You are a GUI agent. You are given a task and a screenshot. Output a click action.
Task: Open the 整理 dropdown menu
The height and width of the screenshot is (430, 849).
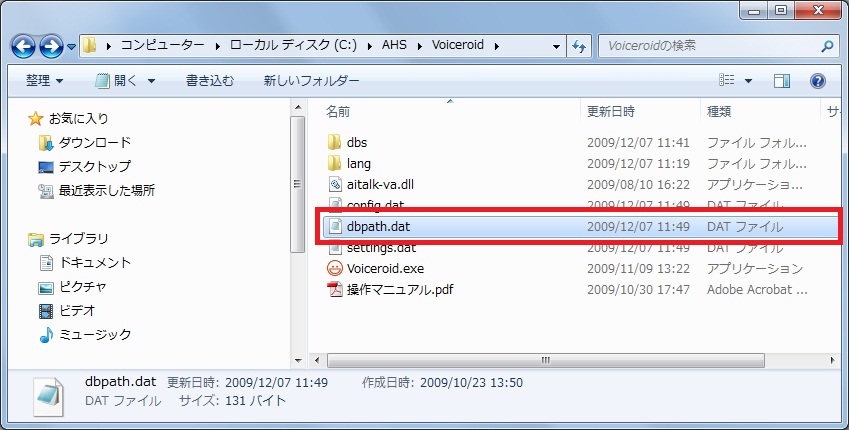[44, 80]
